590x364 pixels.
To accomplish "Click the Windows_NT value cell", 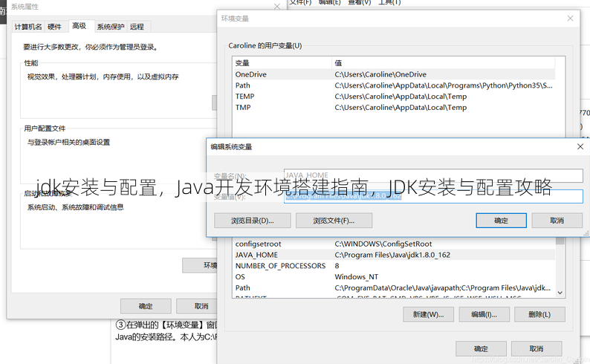I will tap(357, 277).
